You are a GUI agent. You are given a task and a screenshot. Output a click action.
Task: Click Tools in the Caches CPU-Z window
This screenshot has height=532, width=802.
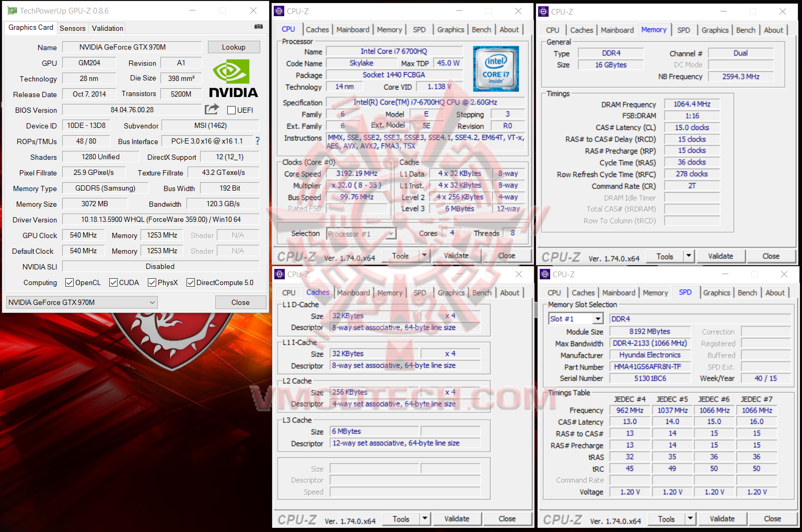(401, 519)
